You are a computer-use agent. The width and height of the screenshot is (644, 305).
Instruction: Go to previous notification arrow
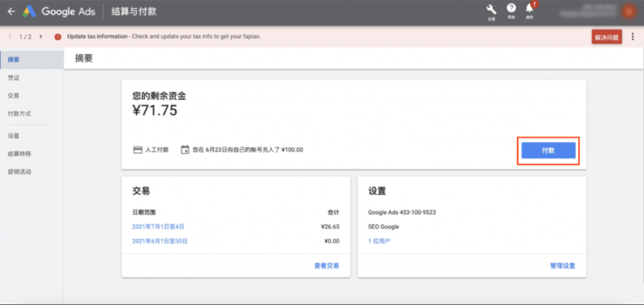(x=9, y=36)
